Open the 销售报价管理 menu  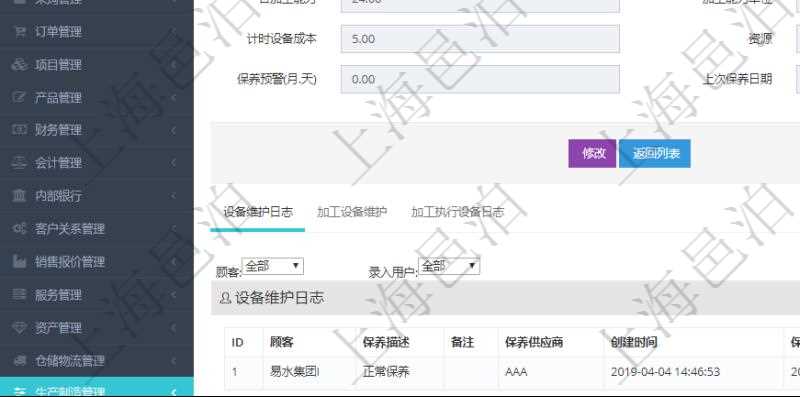(x=96, y=262)
